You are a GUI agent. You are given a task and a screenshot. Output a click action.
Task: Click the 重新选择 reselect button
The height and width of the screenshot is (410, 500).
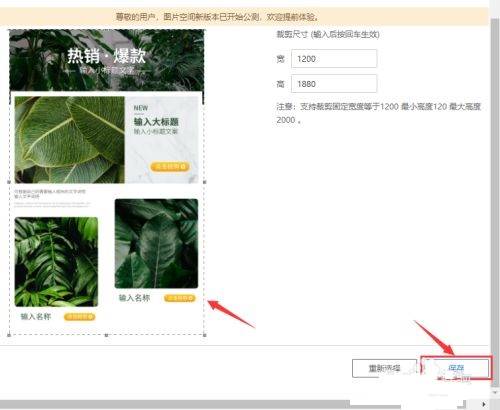tap(384, 368)
